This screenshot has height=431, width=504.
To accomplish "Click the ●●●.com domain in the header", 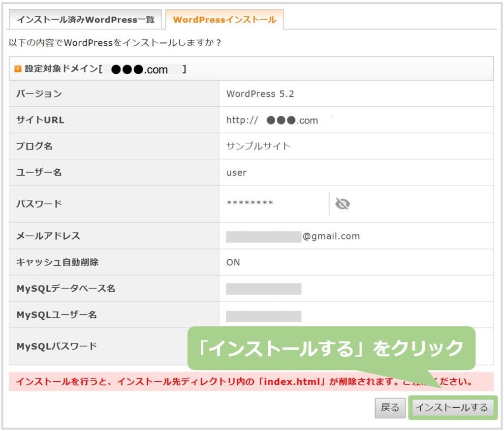I will pyautogui.click(x=140, y=70).
